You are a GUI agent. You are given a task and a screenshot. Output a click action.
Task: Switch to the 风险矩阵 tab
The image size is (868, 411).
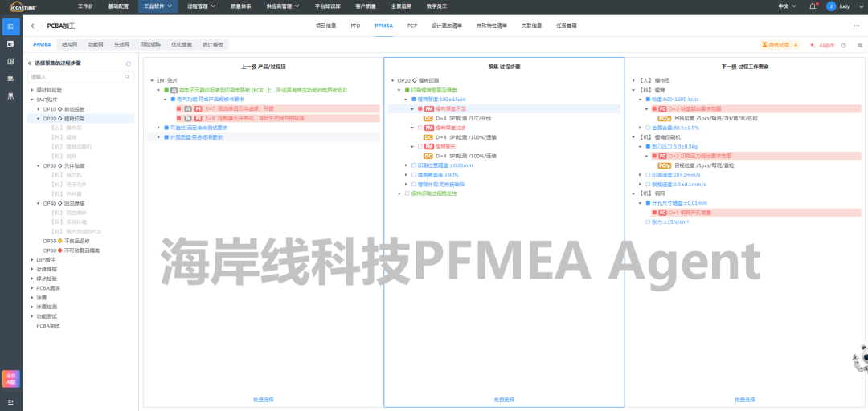(x=149, y=44)
